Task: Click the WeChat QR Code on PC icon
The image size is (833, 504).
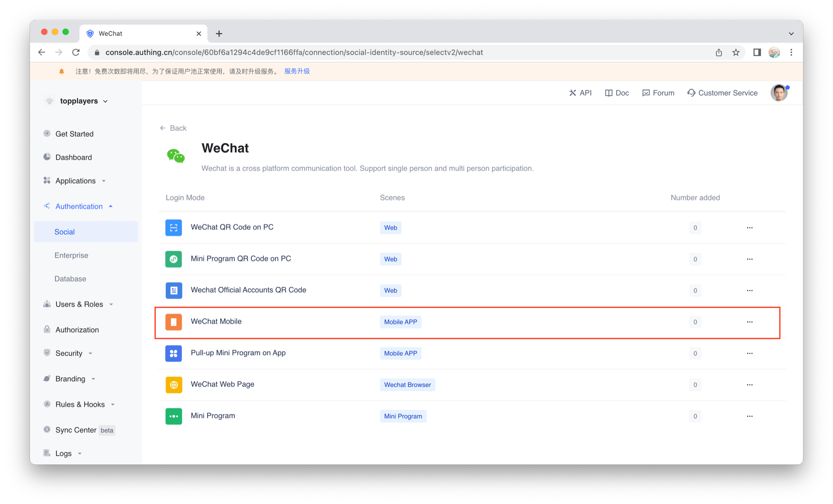Action: coord(174,227)
